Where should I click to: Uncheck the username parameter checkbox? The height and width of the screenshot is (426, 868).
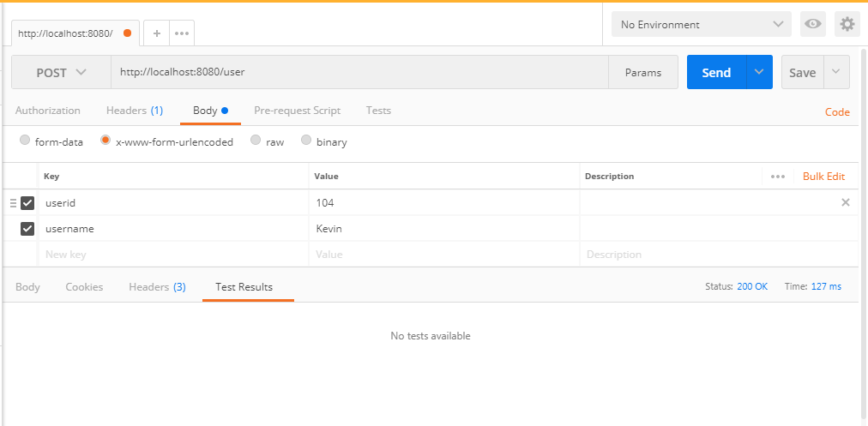tap(27, 229)
